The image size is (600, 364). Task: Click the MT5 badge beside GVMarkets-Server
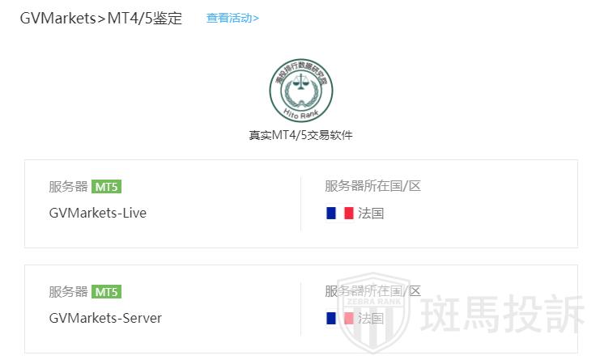tap(106, 292)
